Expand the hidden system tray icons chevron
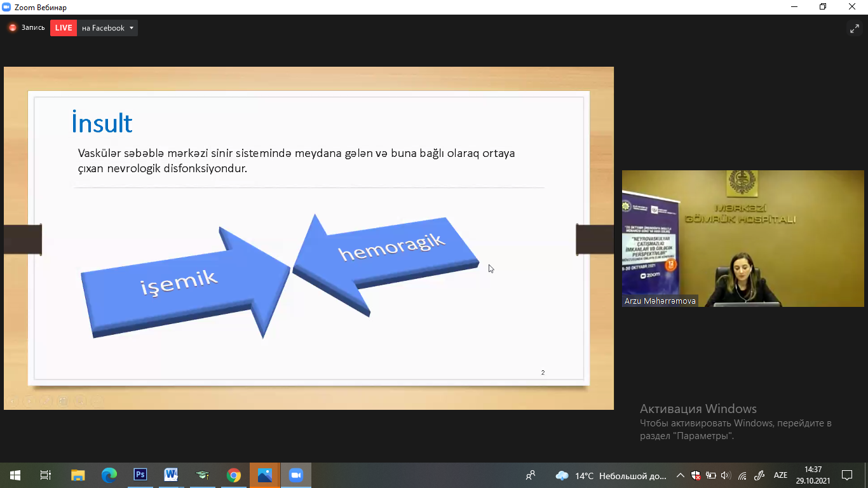The height and width of the screenshot is (488, 868). 680,475
